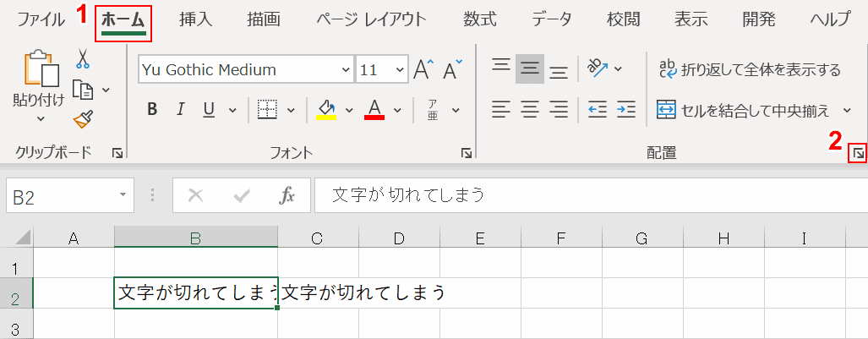Switch to the 描画 tab
The width and height of the screenshot is (868, 339).
pos(264,19)
